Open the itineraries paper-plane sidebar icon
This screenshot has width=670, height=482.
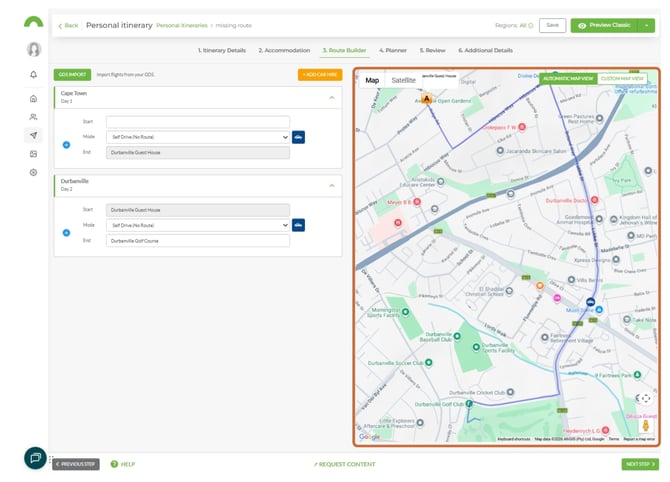33,135
